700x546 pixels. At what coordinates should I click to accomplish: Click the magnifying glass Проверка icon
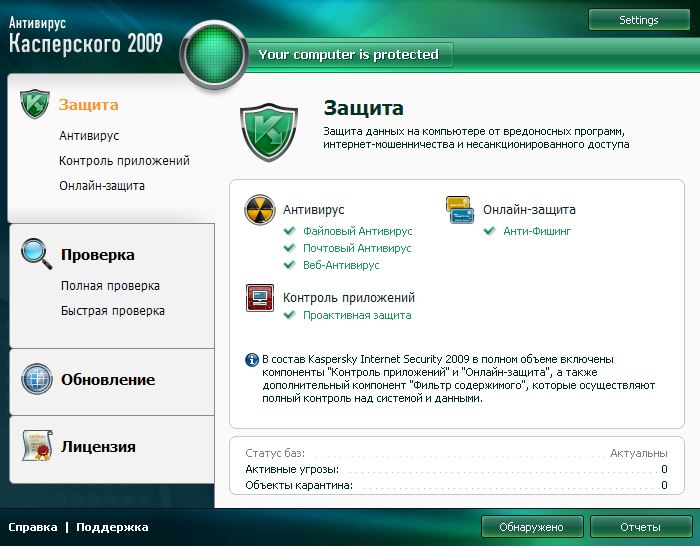(x=37, y=254)
